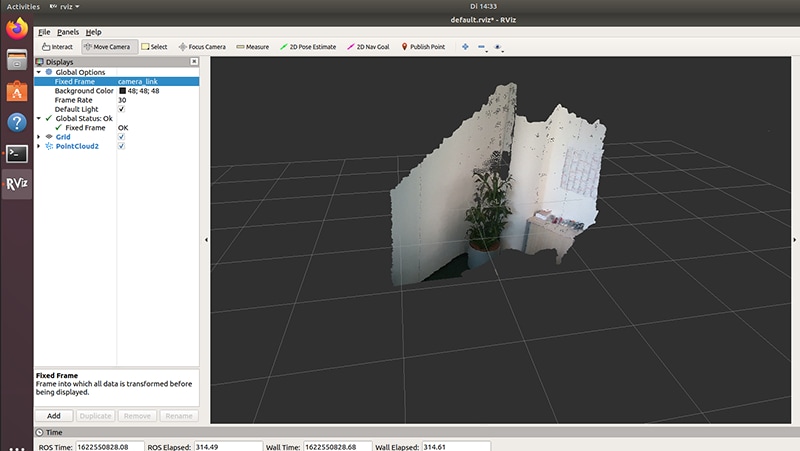Viewport: 800px width, 451px height.
Task: Click the Add display button
Action: 53,415
